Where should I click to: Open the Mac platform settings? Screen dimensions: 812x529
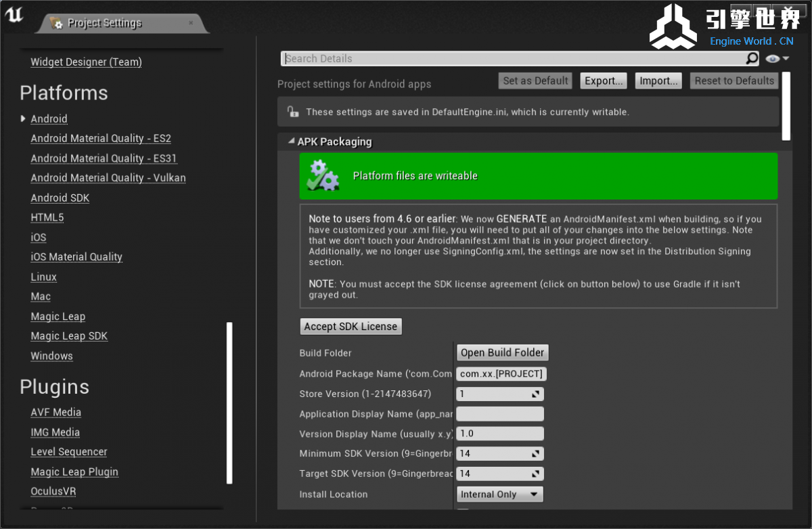(x=41, y=297)
